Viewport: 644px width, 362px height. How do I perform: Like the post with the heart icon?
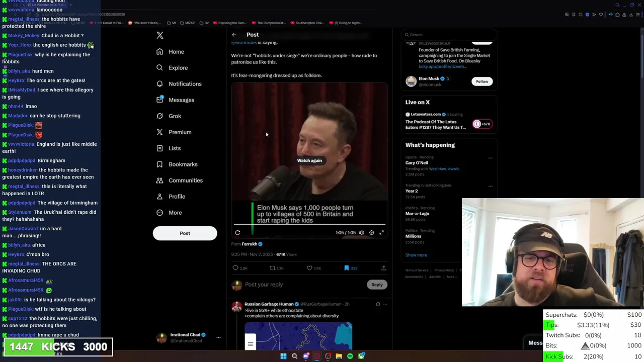click(309, 268)
